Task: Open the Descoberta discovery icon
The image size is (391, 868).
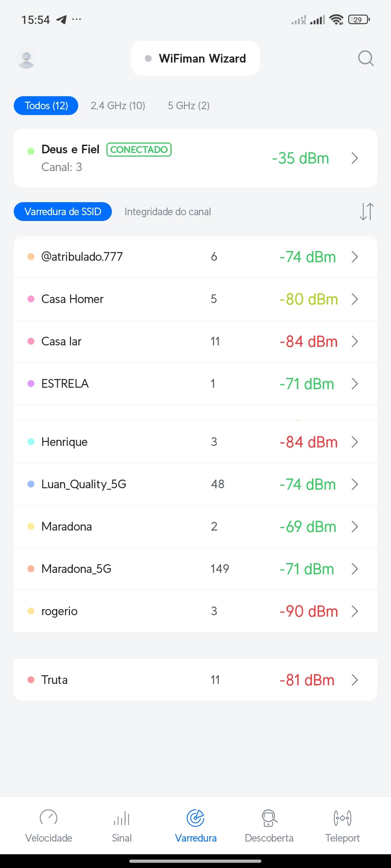Action: pos(269,818)
